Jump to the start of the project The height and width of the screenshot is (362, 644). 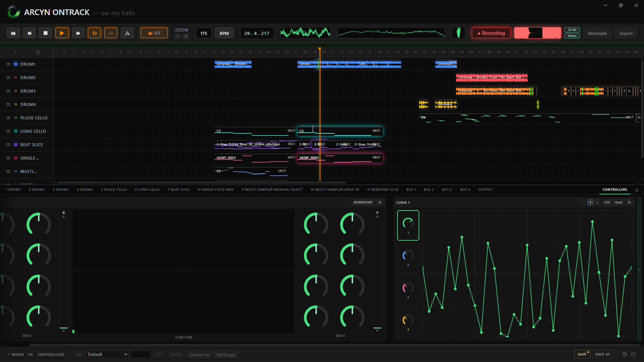pos(13,33)
